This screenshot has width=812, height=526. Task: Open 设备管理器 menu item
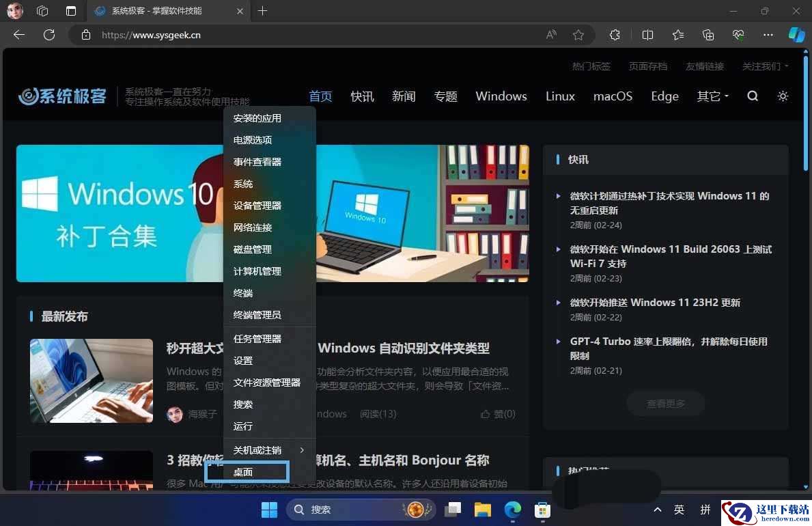click(269, 206)
